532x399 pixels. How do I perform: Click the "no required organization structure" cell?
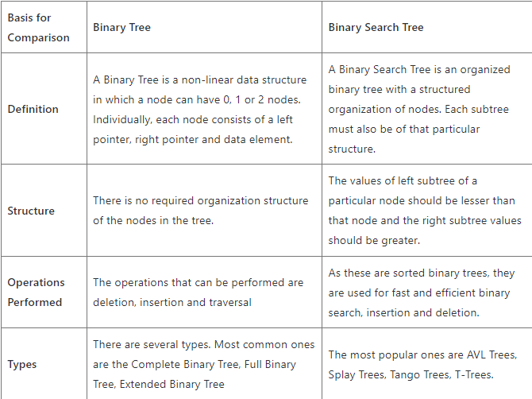tap(200, 211)
